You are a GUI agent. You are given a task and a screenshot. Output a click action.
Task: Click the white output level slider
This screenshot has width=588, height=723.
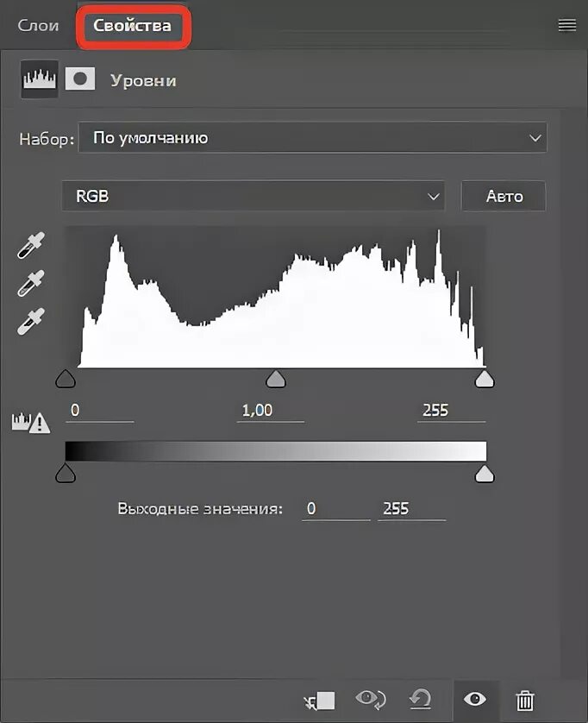[x=485, y=473]
